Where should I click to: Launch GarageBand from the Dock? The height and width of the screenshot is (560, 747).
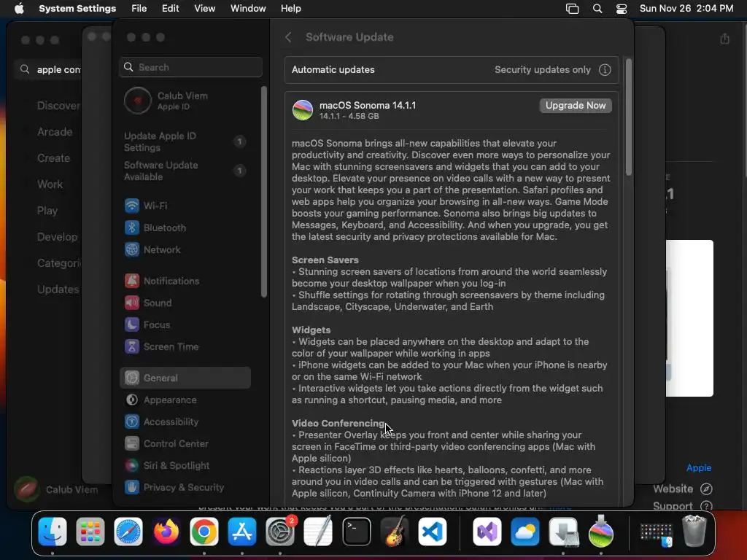coord(395,532)
